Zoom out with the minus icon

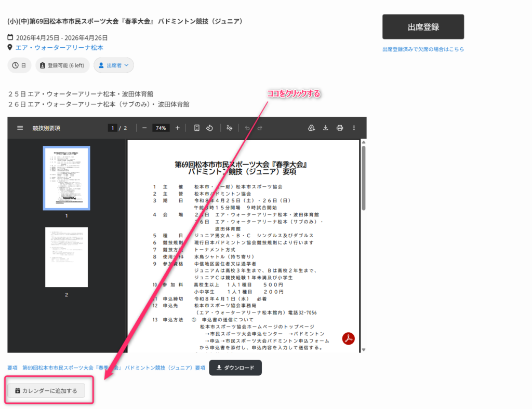coord(144,128)
